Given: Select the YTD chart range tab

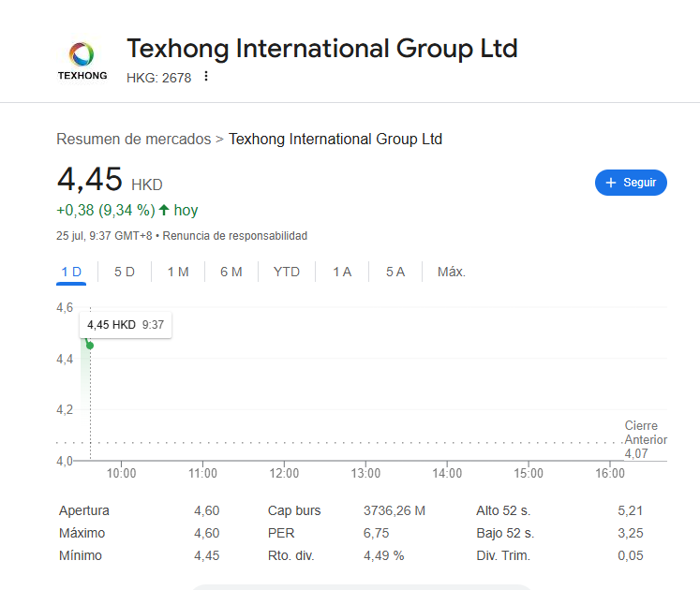Looking at the screenshot, I should [287, 272].
